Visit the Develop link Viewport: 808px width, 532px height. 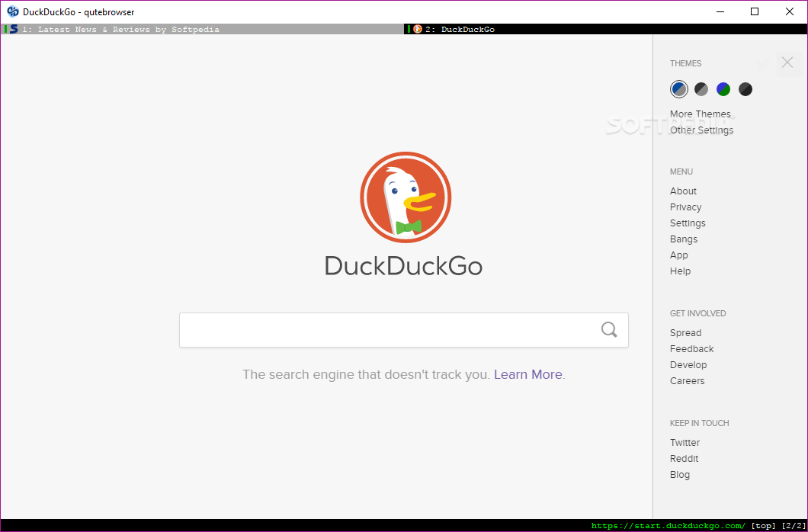688,364
